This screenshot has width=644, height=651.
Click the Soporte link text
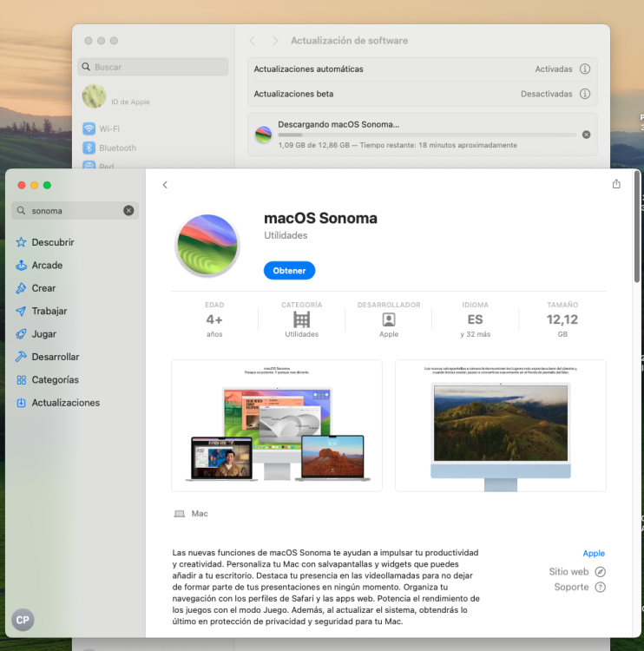(x=571, y=587)
